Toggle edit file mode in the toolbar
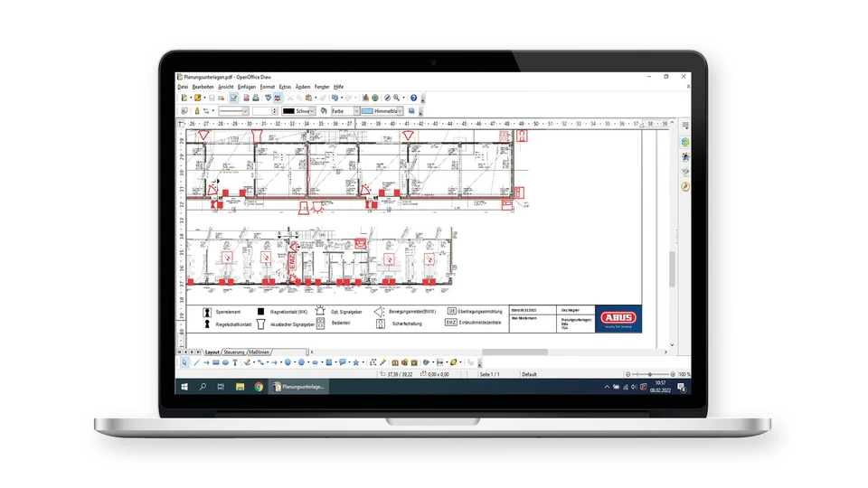 pyautogui.click(x=233, y=98)
